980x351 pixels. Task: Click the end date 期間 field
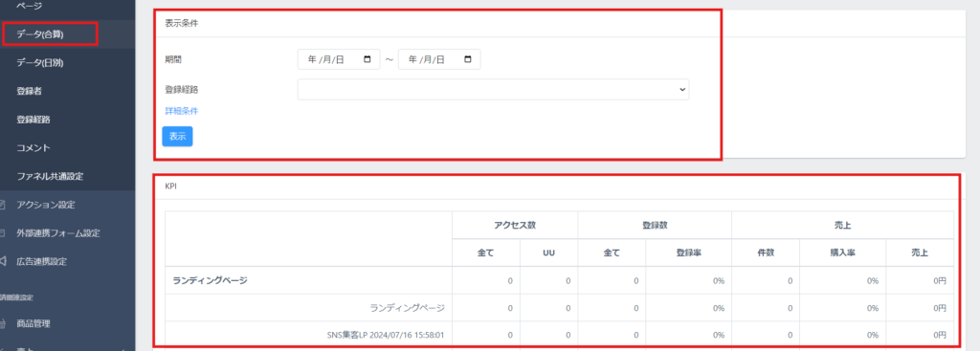click(439, 59)
